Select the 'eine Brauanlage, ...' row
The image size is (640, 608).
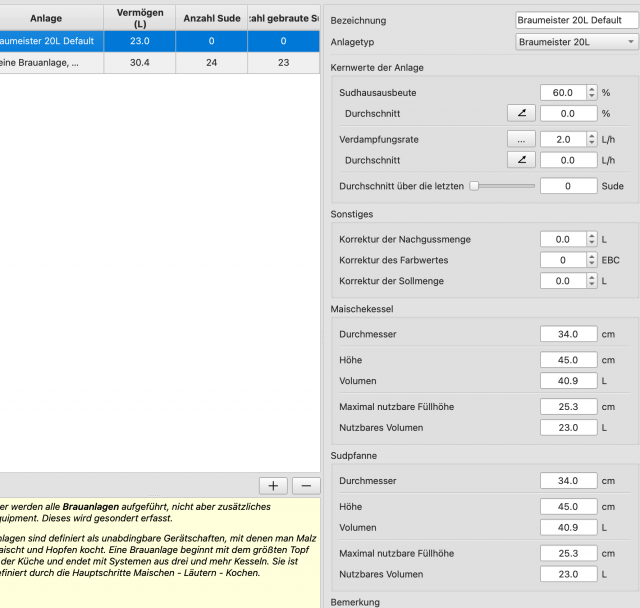pyautogui.click(x=160, y=63)
